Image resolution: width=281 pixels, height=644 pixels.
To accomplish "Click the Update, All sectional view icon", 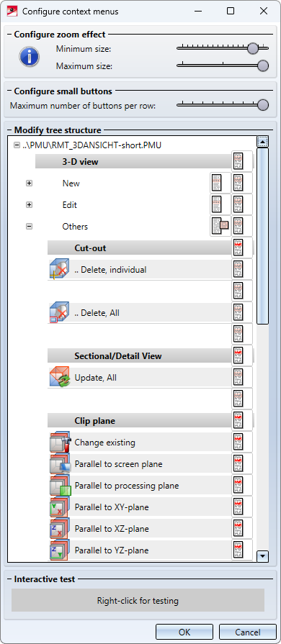I will tap(59, 378).
